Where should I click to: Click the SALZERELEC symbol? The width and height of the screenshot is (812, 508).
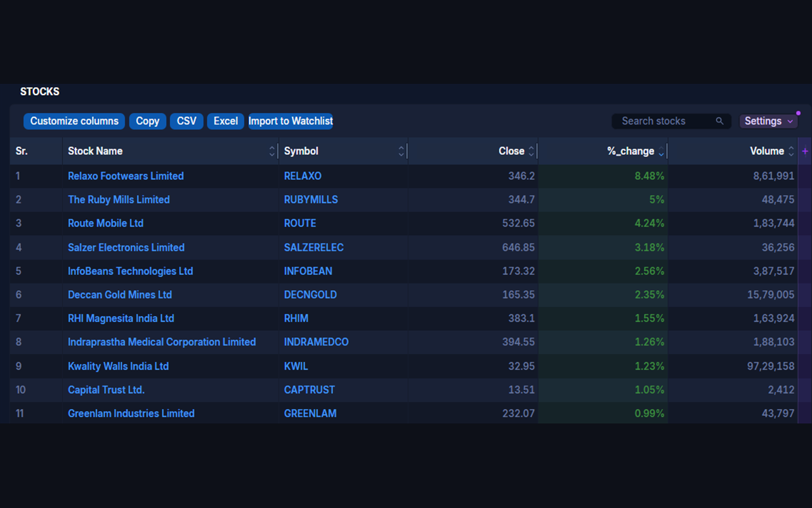pyautogui.click(x=314, y=248)
